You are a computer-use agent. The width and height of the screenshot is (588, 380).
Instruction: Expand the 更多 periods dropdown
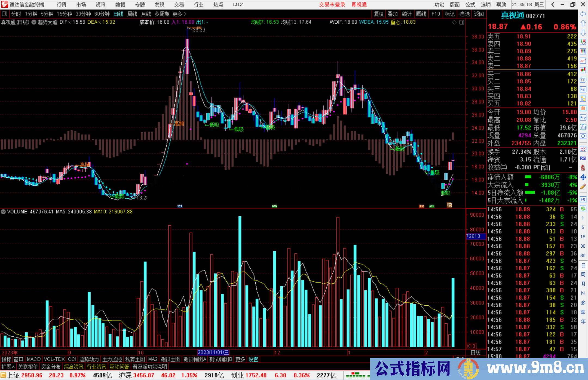click(x=179, y=14)
